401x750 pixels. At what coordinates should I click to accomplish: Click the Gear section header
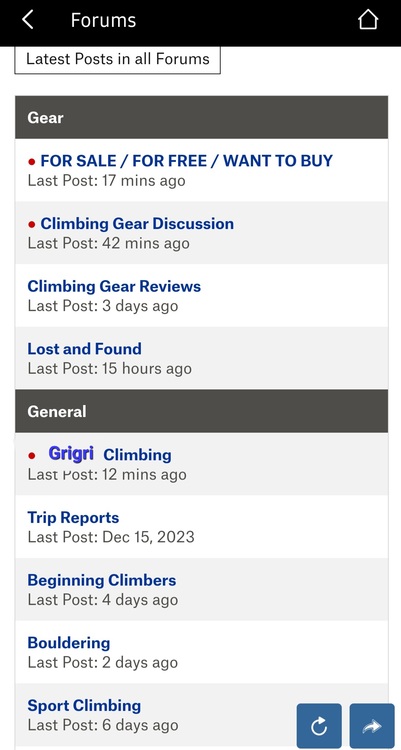(x=201, y=118)
